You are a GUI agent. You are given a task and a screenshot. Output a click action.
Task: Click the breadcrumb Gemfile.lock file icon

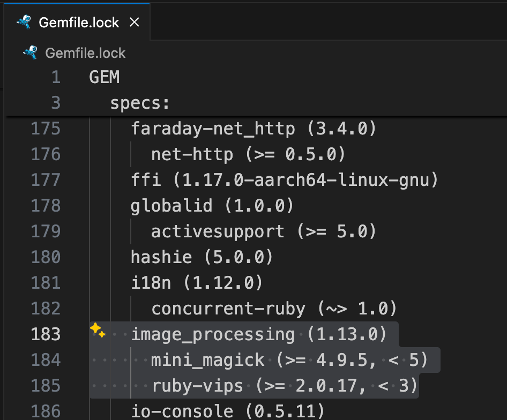click(30, 52)
